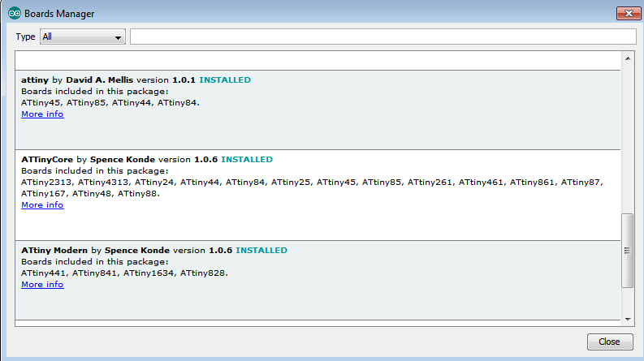Viewport: 644px width, 361px height.
Task: Click the board list ATtiny441, ATtiny841, ATtiny1634, ATtiny828
Action: click(124, 273)
